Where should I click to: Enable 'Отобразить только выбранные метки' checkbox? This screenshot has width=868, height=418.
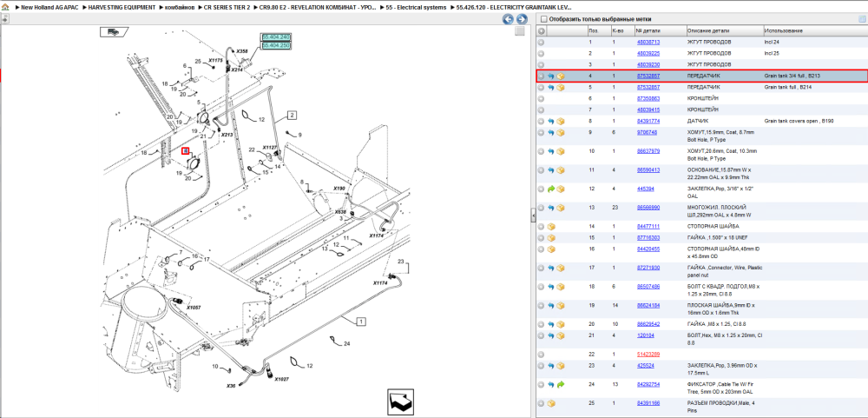coord(543,19)
